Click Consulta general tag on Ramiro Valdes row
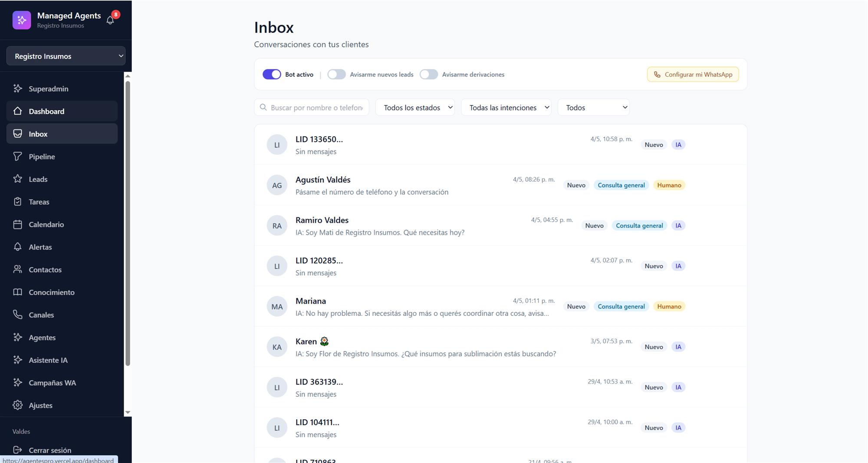868x463 pixels. coord(639,226)
